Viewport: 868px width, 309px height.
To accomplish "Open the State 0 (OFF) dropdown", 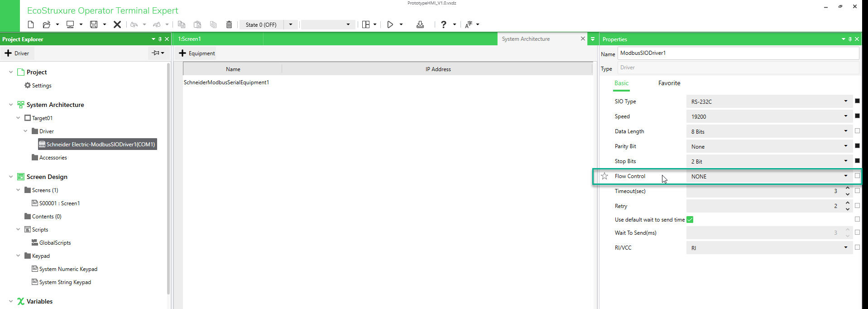I will tap(291, 24).
